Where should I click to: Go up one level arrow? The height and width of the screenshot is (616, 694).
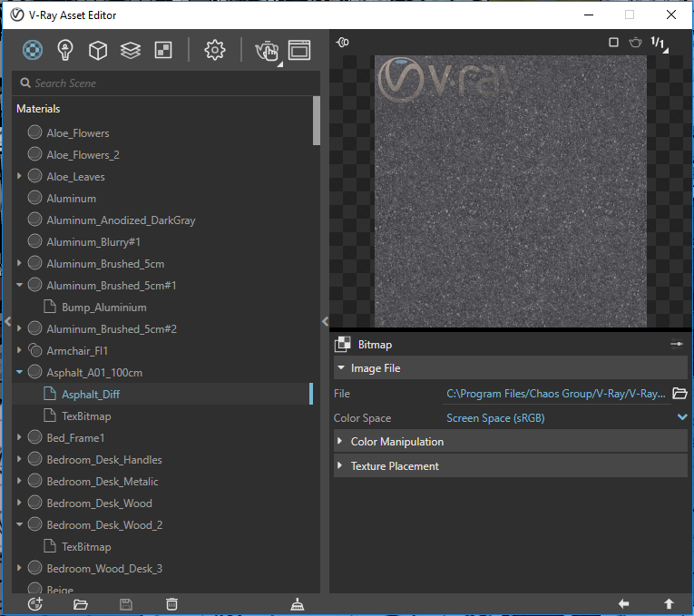[x=669, y=603]
